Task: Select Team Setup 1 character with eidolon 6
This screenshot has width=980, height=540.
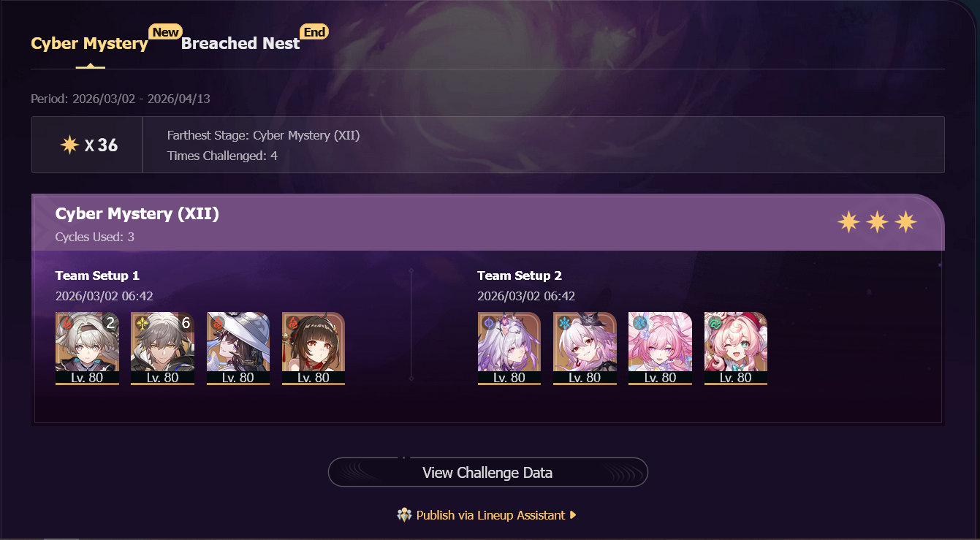Action: point(162,349)
